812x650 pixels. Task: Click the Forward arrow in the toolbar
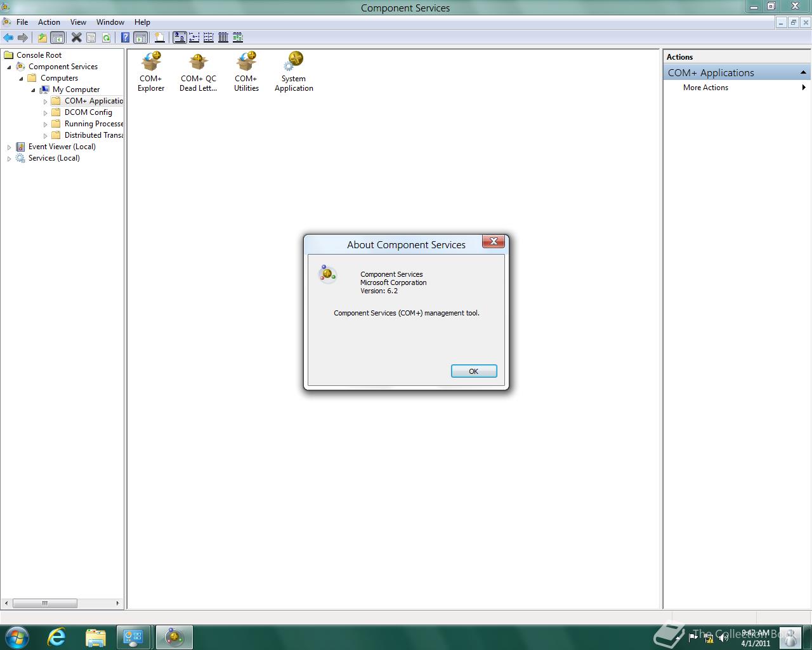23,37
